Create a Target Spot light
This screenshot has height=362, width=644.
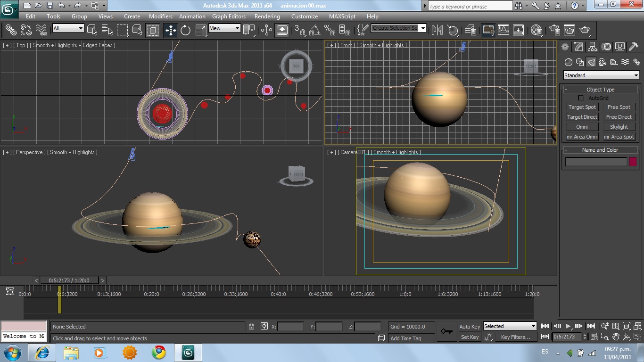pyautogui.click(x=582, y=107)
